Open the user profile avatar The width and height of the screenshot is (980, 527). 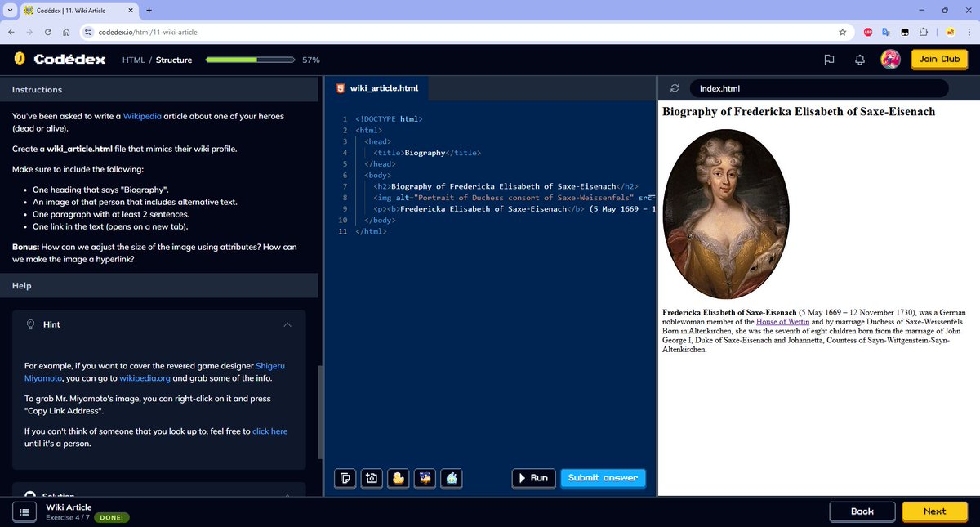click(890, 59)
